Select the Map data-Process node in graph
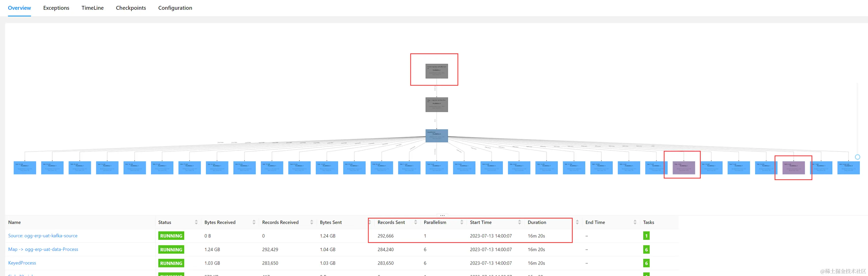The image size is (868, 276). click(437, 105)
